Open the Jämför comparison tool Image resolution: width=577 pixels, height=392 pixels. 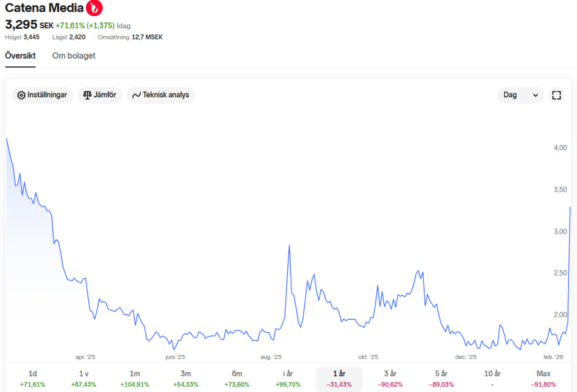[x=100, y=95]
